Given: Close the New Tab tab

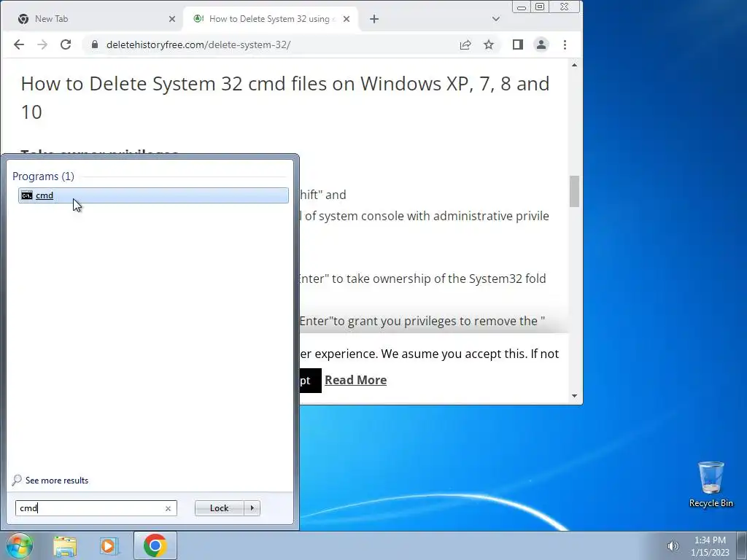Looking at the screenshot, I should pyautogui.click(x=172, y=19).
